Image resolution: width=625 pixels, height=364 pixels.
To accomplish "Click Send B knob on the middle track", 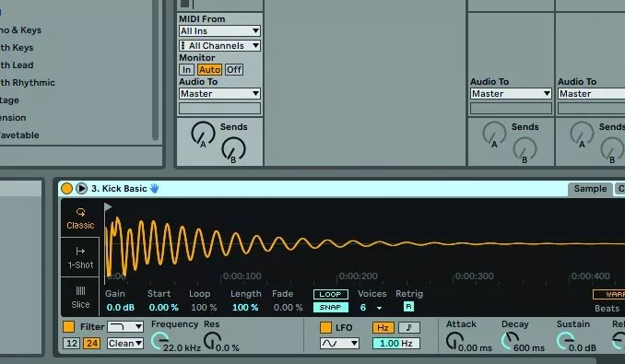I will 525,148.
